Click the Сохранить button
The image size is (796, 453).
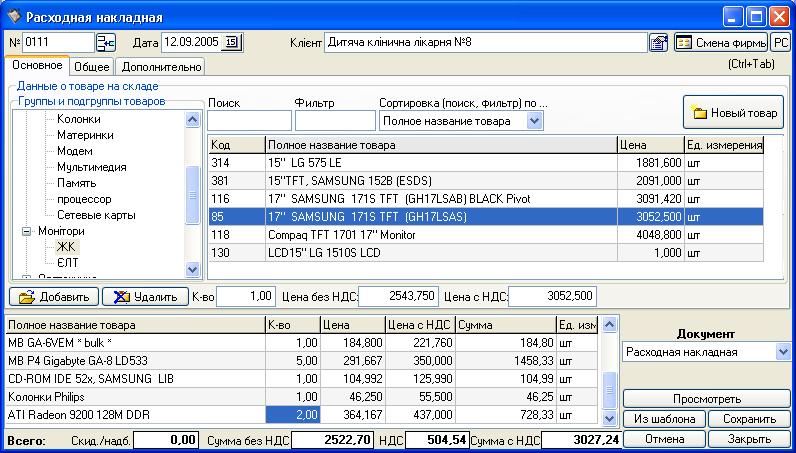(x=749, y=419)
